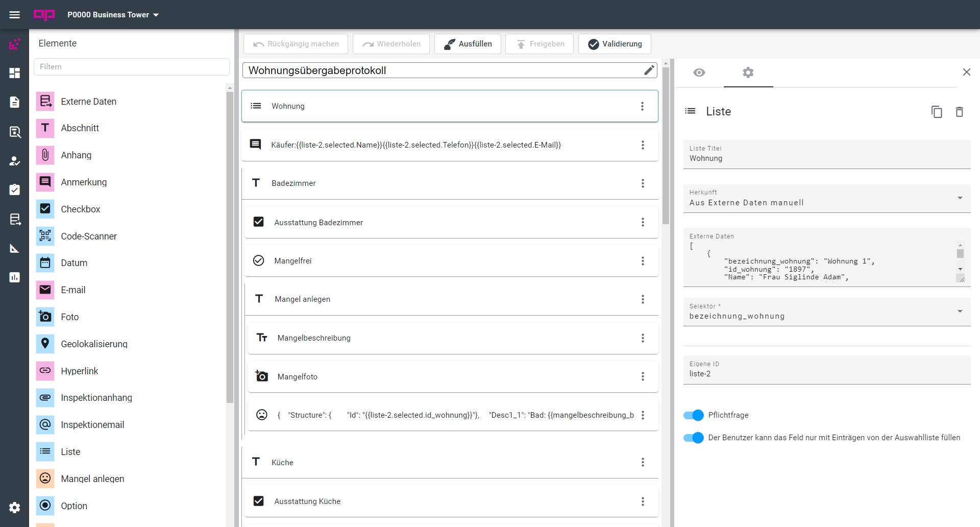980x527 pixels.
Task: Click the pencil icon to edit the form title
Action: [649, 70]
